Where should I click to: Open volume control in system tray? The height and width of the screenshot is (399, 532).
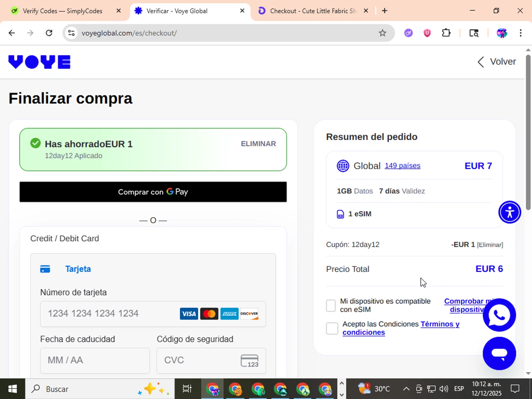point(444,389)
